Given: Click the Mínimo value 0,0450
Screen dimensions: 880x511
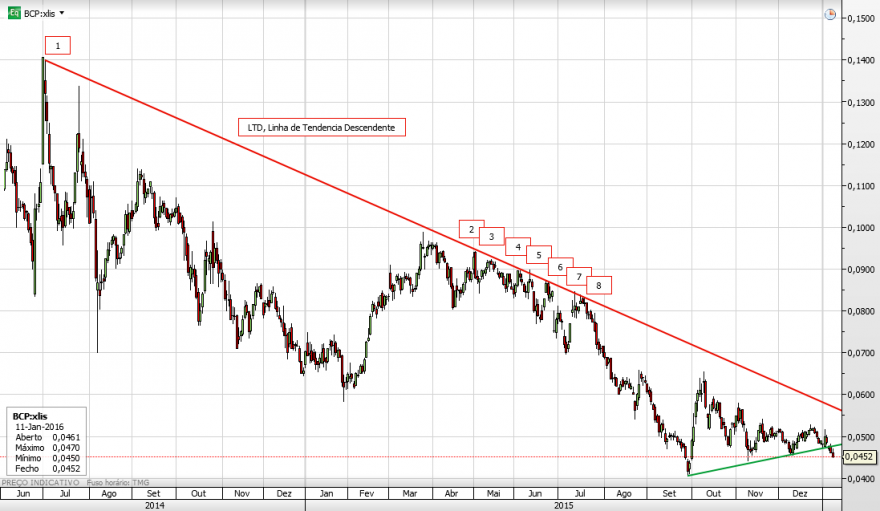Looking at the screenshot, I should [x=66, y=458].
